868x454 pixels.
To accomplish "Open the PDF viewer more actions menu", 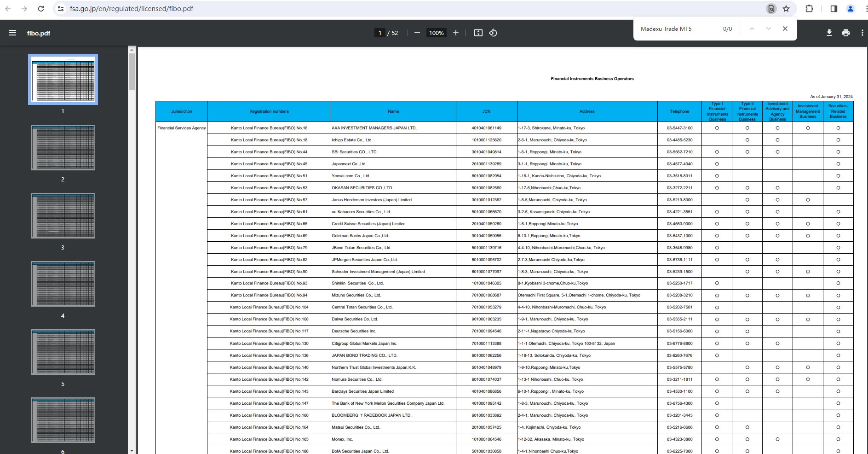I will click(x=862, y=33).
